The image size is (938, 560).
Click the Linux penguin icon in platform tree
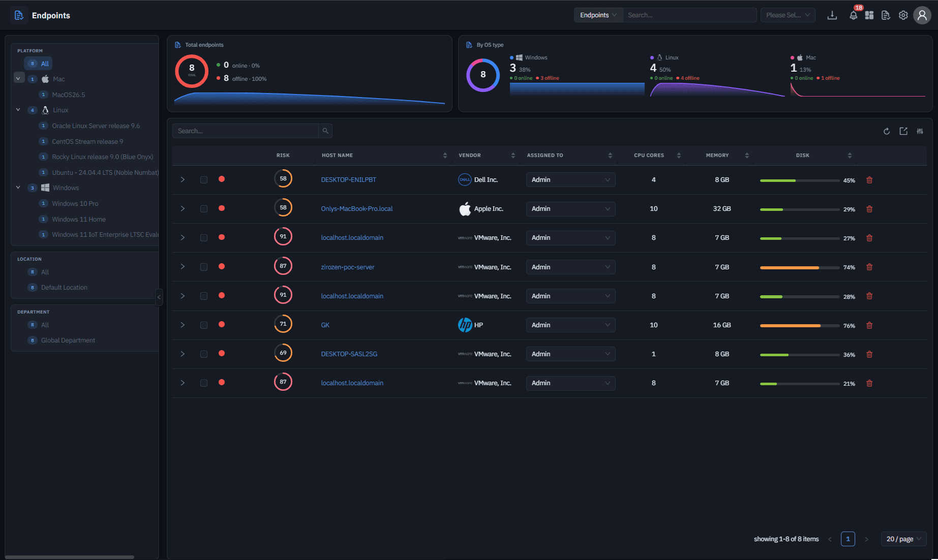click(45, 110)
